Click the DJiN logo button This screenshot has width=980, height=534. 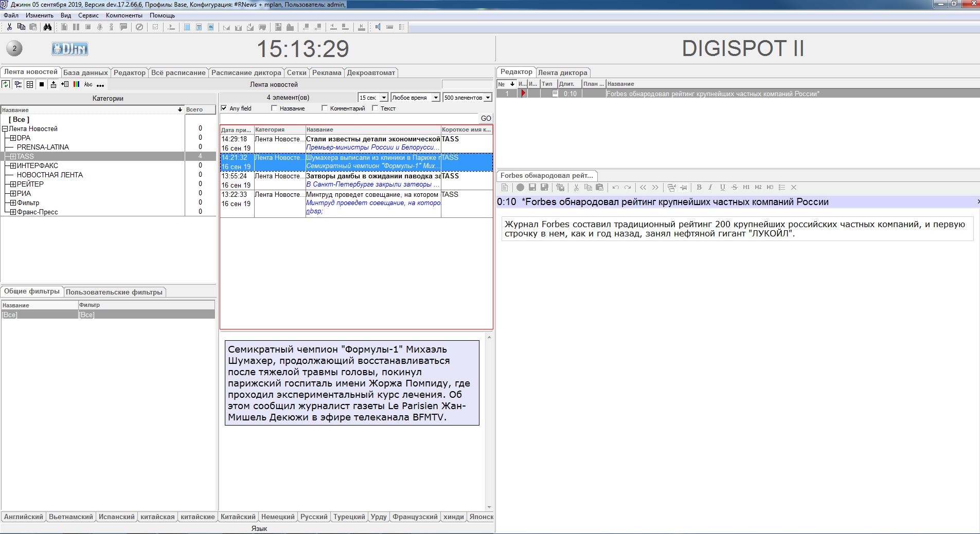click(70, 49)
